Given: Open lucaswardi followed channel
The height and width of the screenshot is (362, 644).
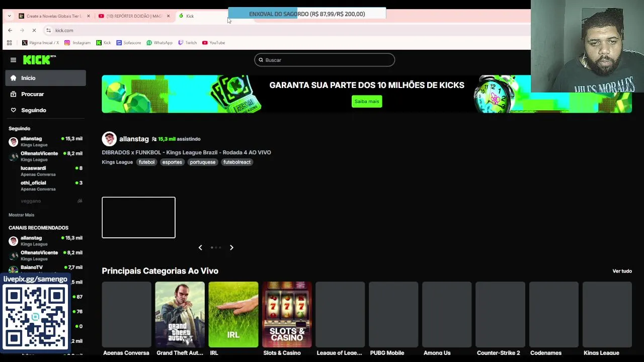Looking at the screenshot, I should [46, 171].
